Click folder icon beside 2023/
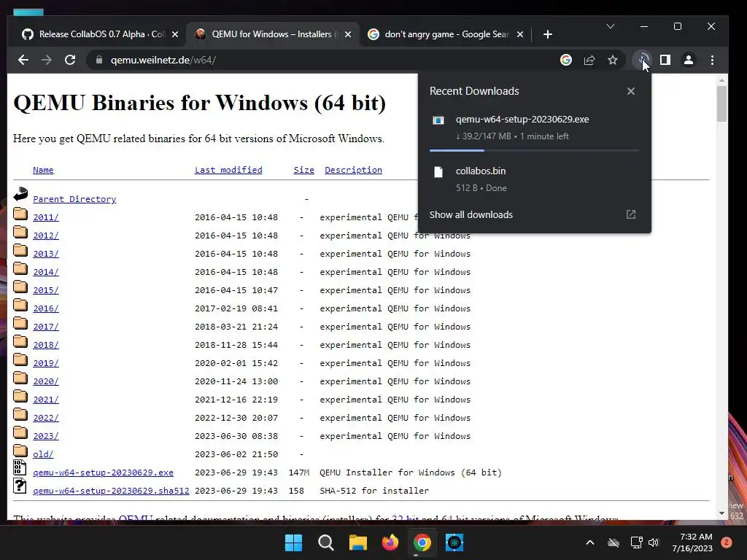The width and height of the screenshot is (747, 560). (20, 432)
